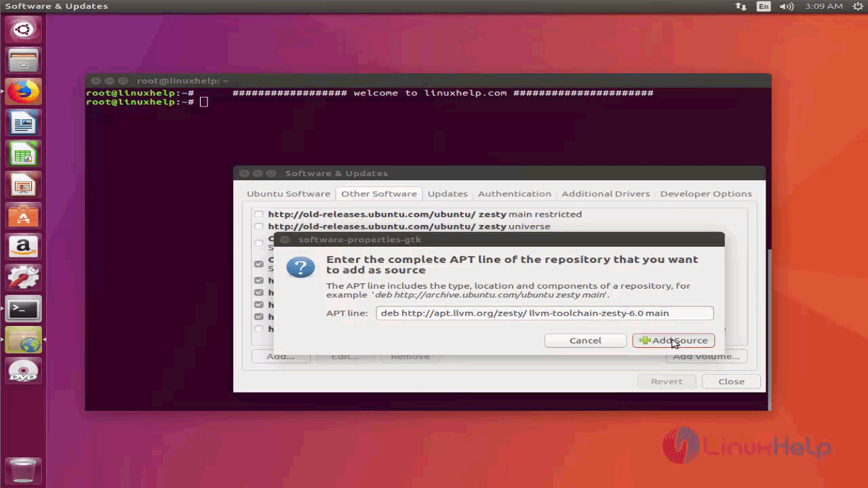Viewport: 868px width, 488px height.
Task: Cancel the APT line dialog
Action: (585, 340)
